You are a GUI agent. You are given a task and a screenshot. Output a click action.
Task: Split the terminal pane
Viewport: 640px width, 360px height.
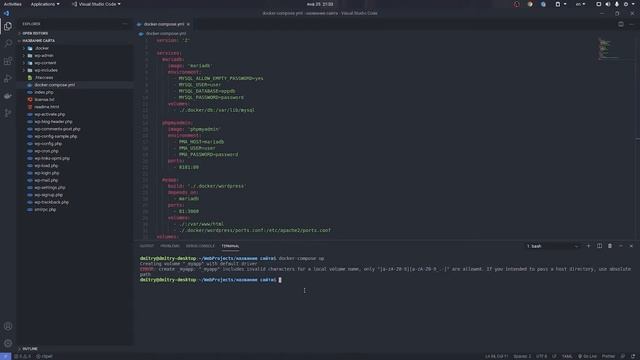click(599, 246)
